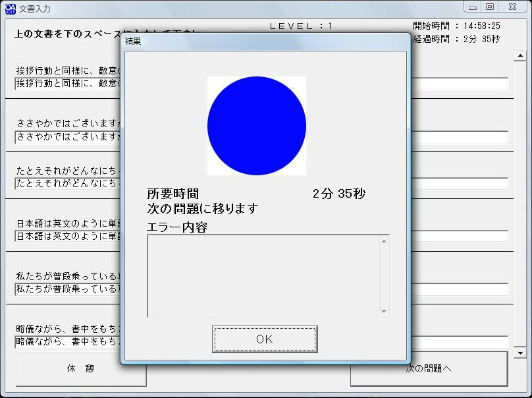Click main window scrollbar up arrow

[x=520, y=56]
